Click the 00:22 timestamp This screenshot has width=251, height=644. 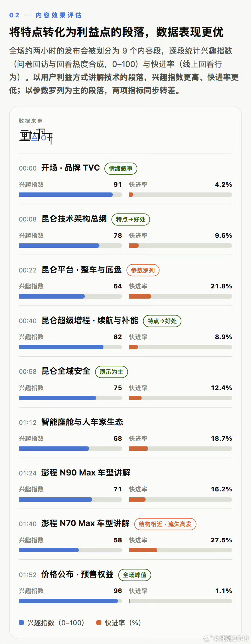click(28, 270)
